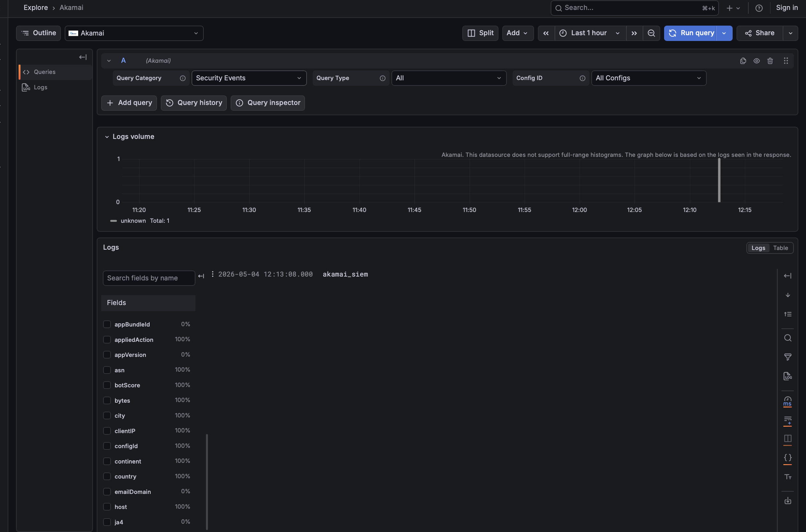Check the asn field checkbox
Screen dimensions: 806x532
pyautogui.click(x=107, y=370)
